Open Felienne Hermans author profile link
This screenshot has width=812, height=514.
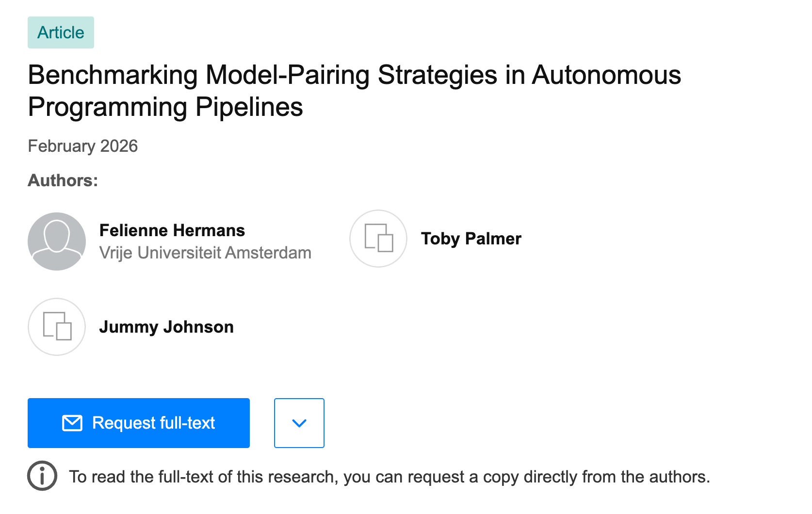(172, 230)
